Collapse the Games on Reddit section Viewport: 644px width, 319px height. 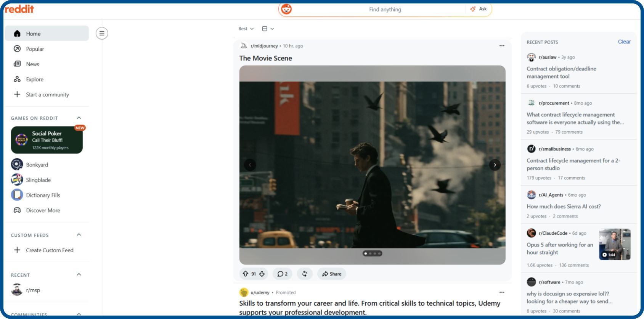click(79, 118)
